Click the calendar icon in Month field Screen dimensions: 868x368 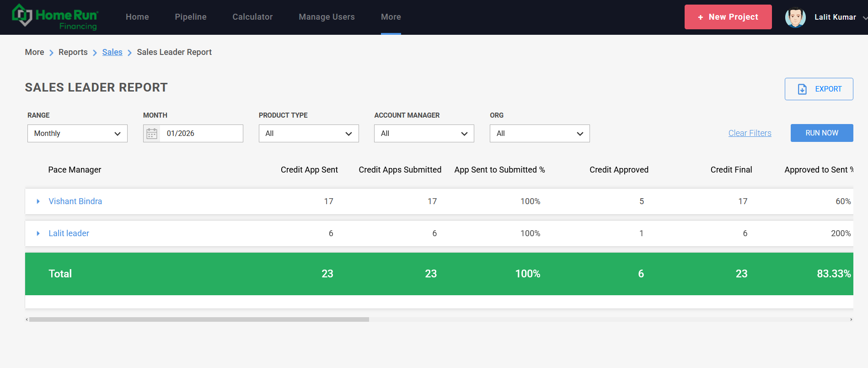(x=152, y=134)
